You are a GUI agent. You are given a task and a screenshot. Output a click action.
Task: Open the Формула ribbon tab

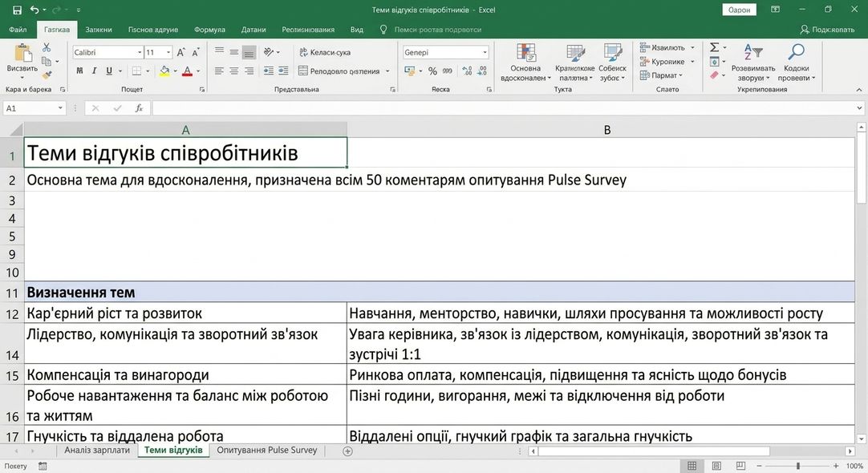pyautogui.click(x=209, y=30)
